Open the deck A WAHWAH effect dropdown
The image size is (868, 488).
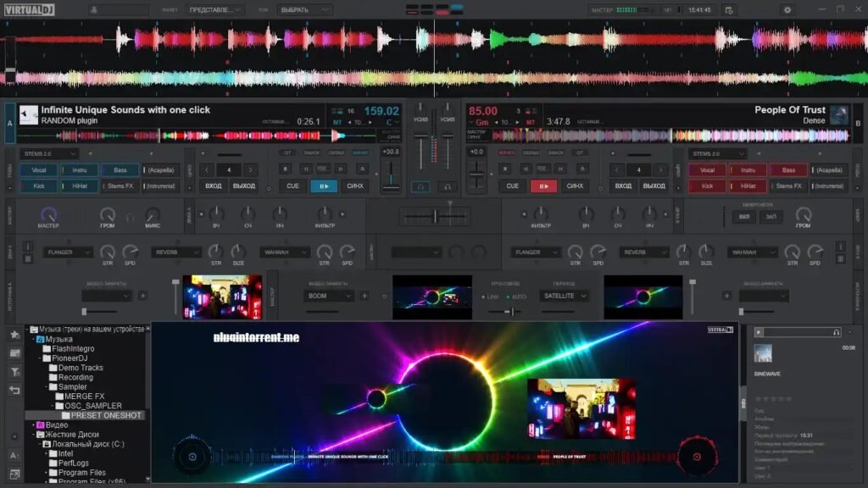[x=285, y=252]
